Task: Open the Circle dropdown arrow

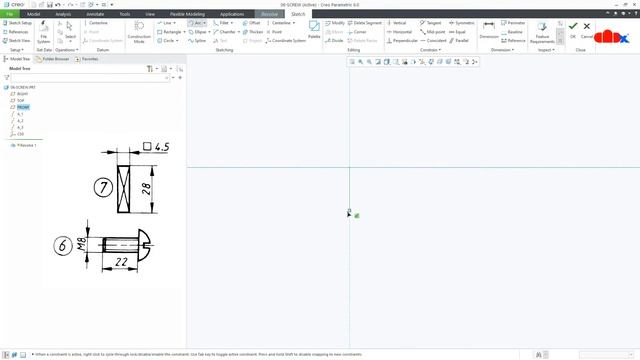Action: (177, 41)
